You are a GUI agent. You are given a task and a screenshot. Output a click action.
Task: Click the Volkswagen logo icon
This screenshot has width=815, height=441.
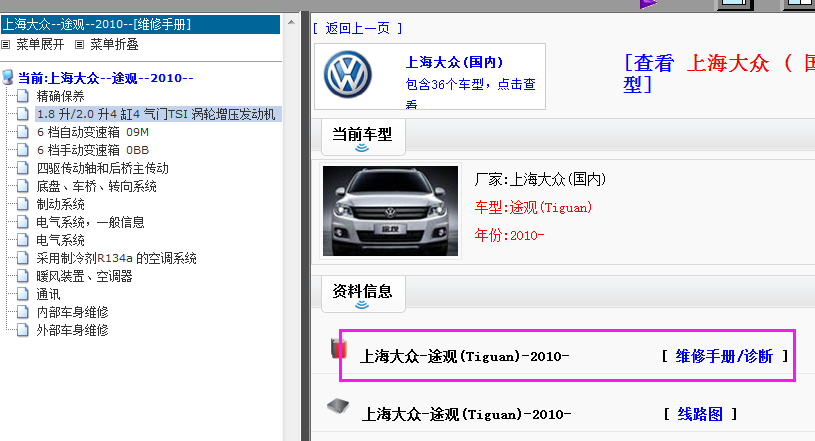pyautogui.click(x=348, y=74)
